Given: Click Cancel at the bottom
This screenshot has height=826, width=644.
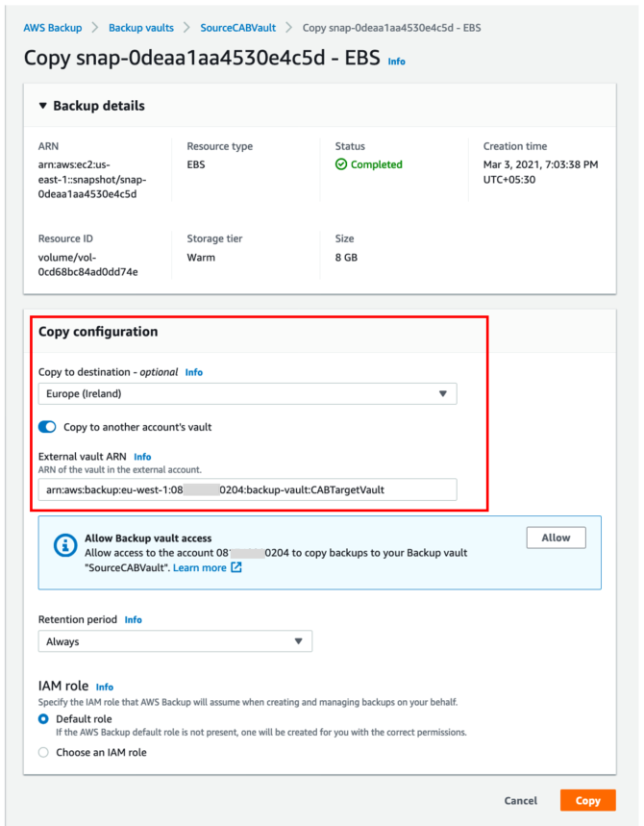Looking at the screenshot, I should [x=520, y=800].
